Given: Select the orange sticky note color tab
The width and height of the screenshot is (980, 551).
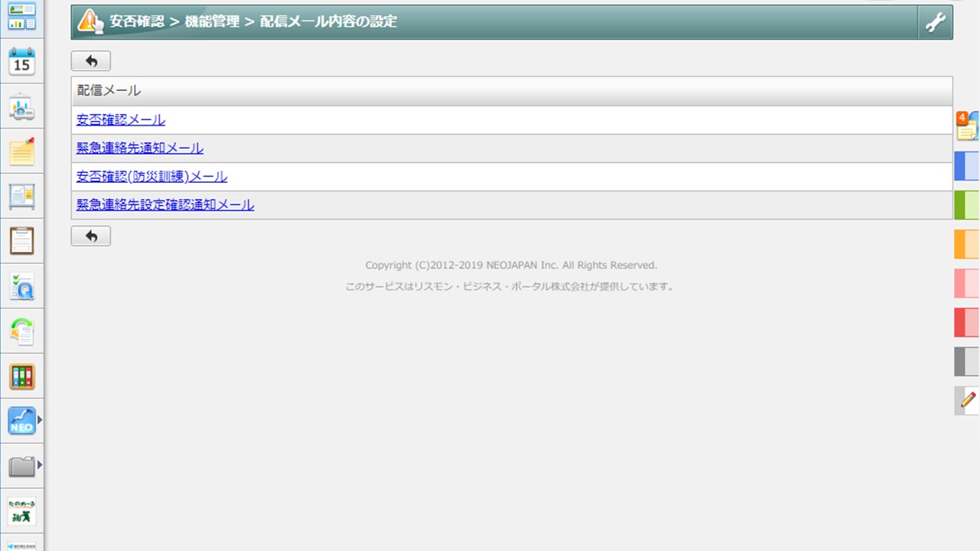Looking at the screenshot, I should click(x=967, y=244).
